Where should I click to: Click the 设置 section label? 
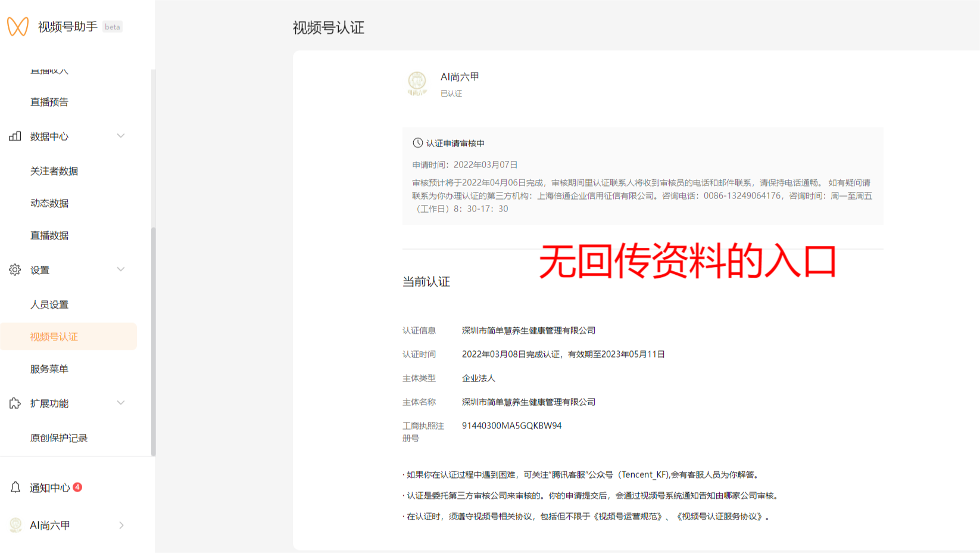(x=40, y=270)
